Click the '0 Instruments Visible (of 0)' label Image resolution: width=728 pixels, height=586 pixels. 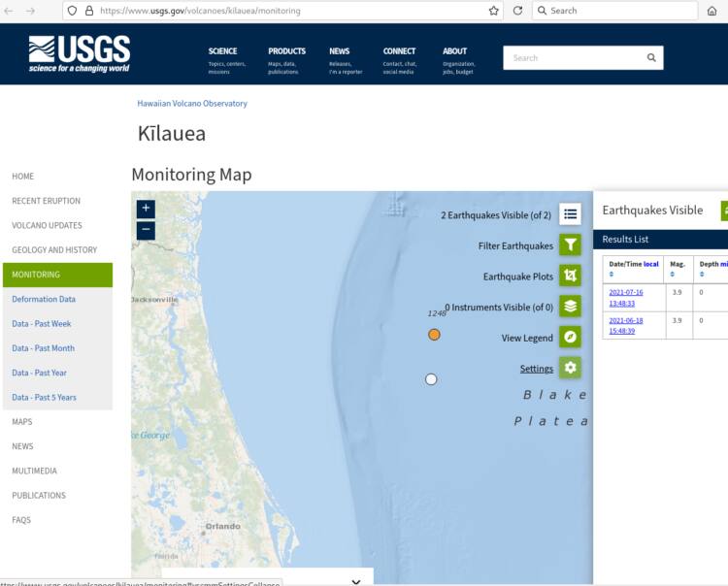[x=499, y=308]
